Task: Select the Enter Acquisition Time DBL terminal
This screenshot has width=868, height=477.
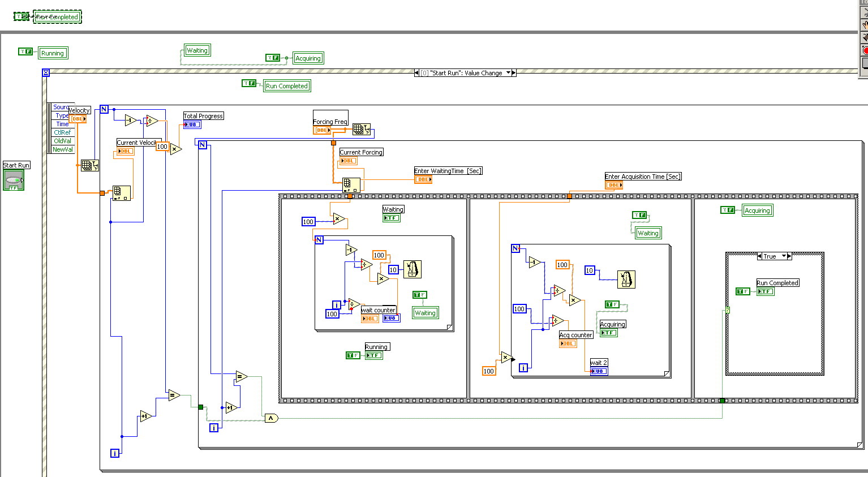Action: click(614, 185)
